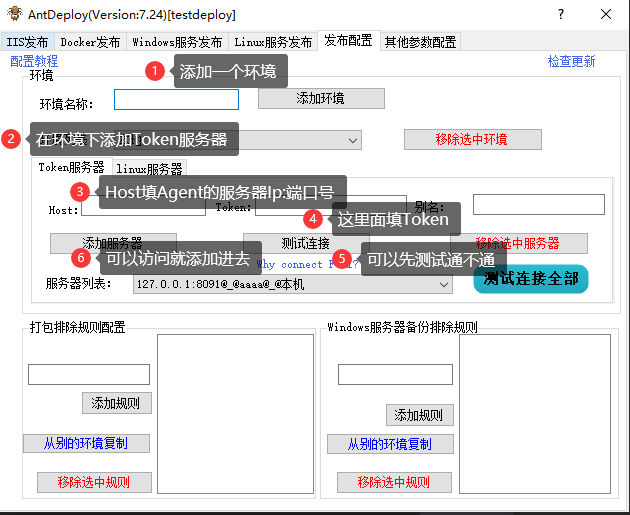Switch to the linux服务器 sub-tab
This screenshot has width=630, height=515.
coord(150,169)
